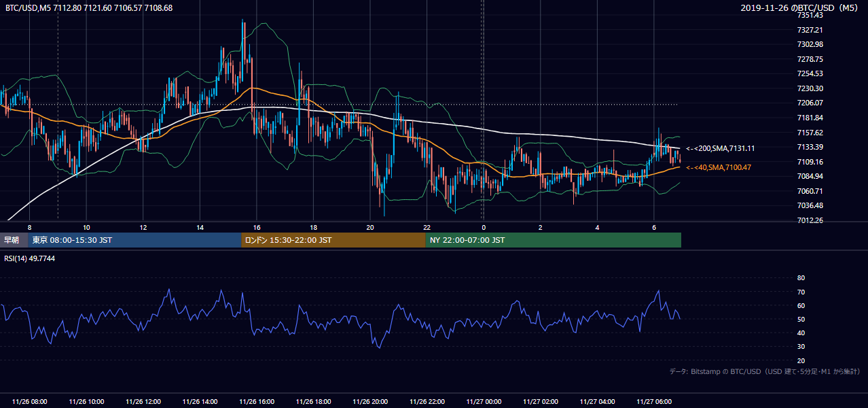Image resolution: width=868 pixels, height=408 pixels.
Task: Click the RSI axis level 50
Action: click(x=801, y=319)
